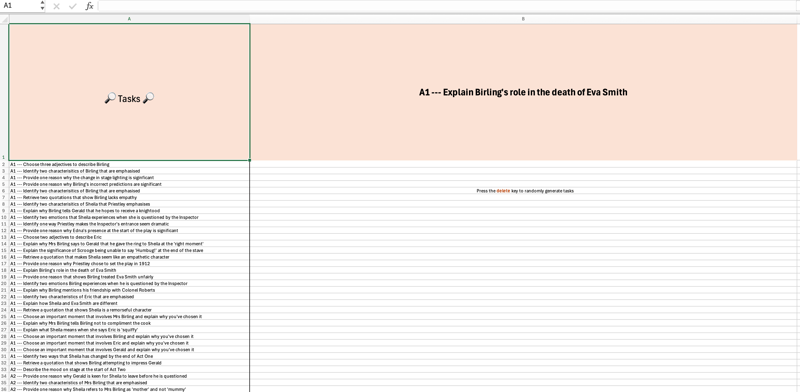Click the Select All corner triangle

pyautogui.click(x=5, y=19)
